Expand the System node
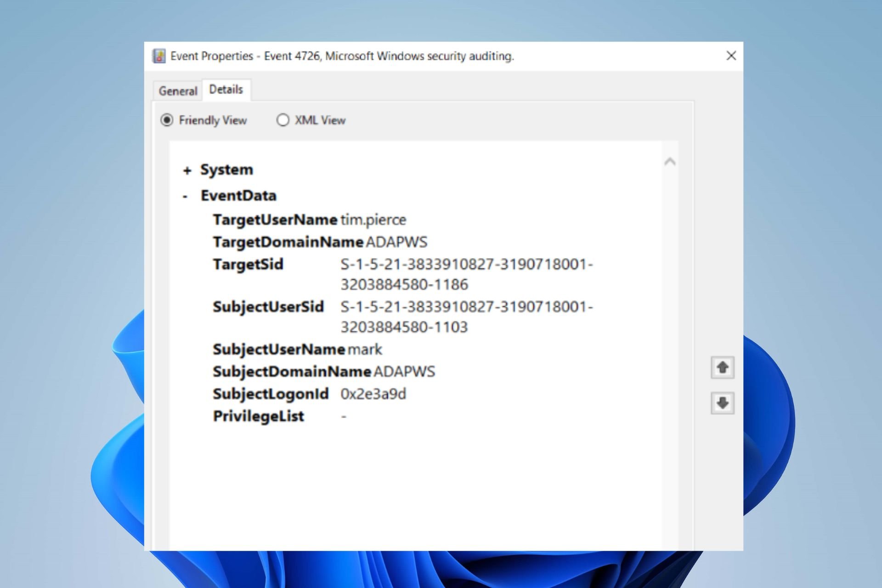Viewport: 882px width, 588px height. click(x=187, y=171)
